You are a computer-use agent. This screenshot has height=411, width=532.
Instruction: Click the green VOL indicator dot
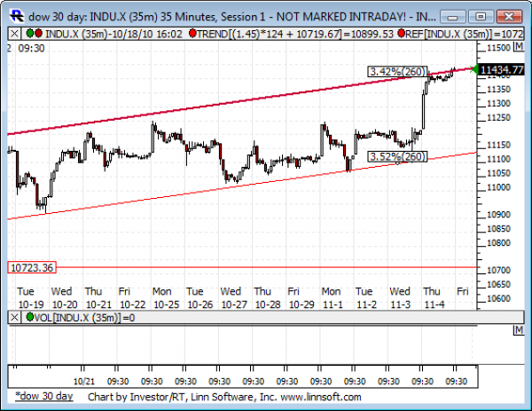pyautogui.click(x=30, y=317)
